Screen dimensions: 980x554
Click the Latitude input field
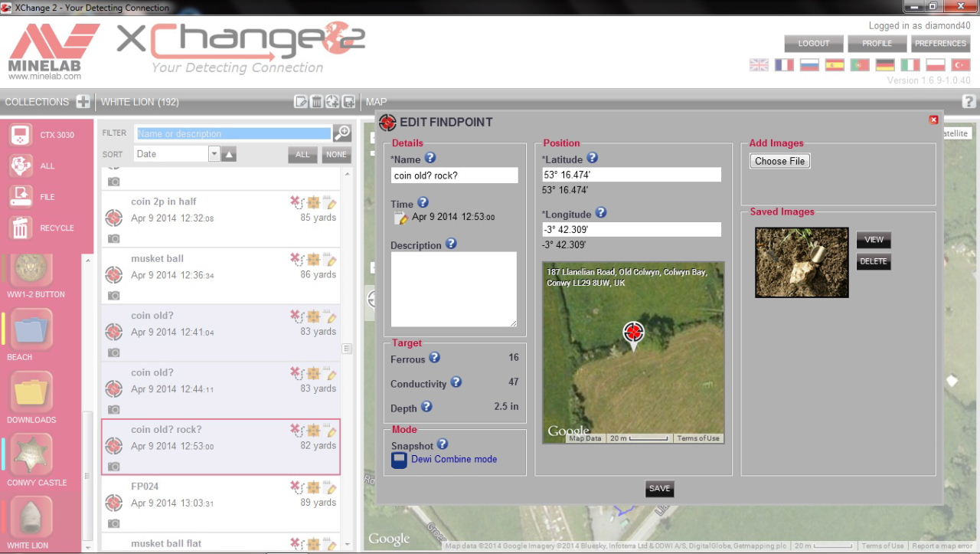click(x=632, y=175)
